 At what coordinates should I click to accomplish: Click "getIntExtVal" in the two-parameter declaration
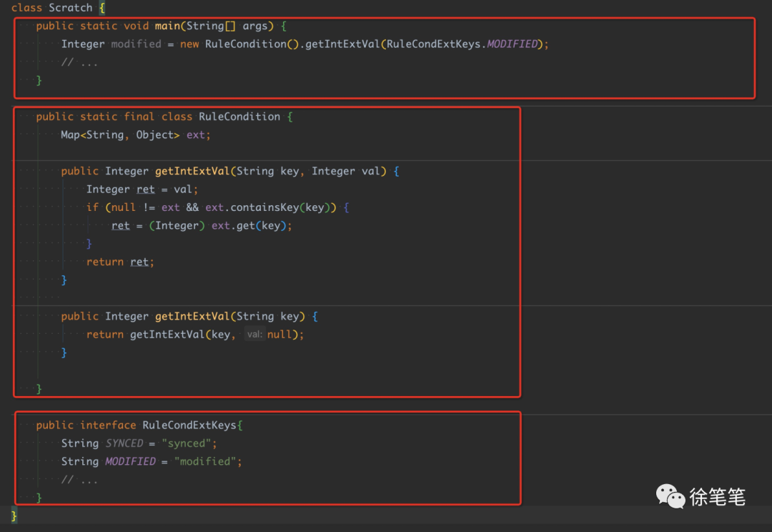(192, 172)
